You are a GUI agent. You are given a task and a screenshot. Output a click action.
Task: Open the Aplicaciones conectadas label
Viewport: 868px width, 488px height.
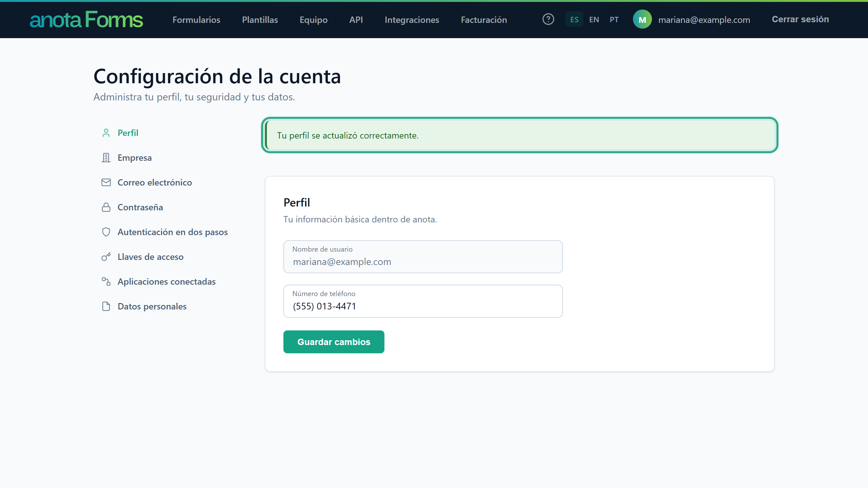166,281
